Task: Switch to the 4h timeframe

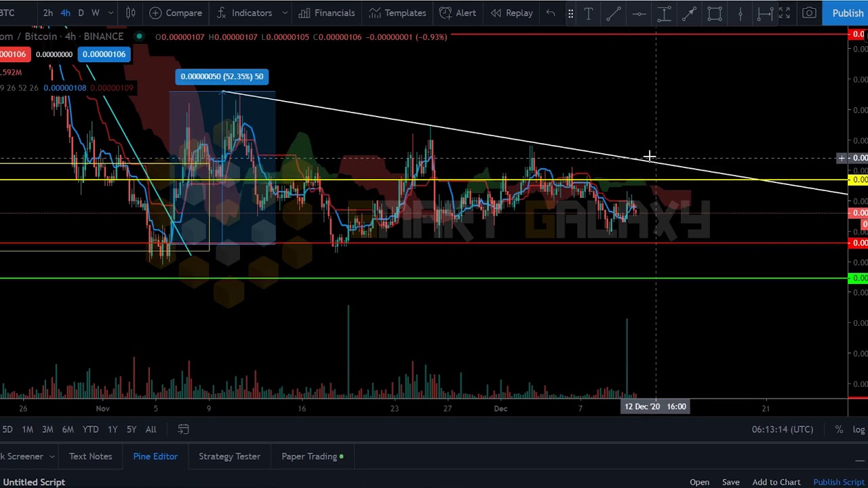Action: coord(65,13)
